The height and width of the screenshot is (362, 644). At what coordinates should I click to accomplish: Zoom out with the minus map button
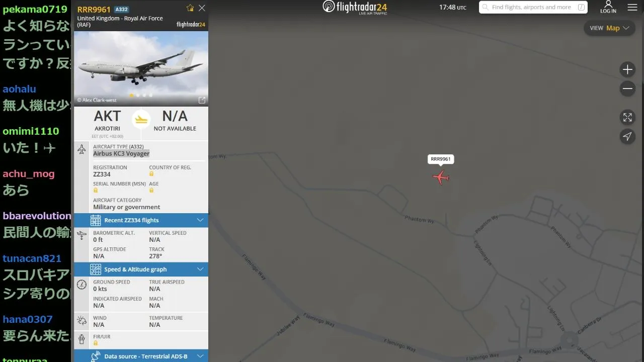click(627, 88)
